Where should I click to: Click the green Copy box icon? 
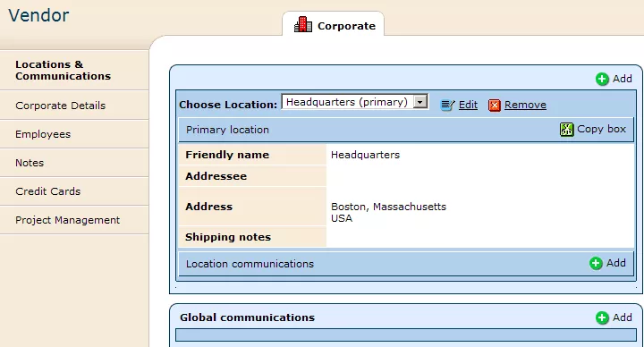566,130
